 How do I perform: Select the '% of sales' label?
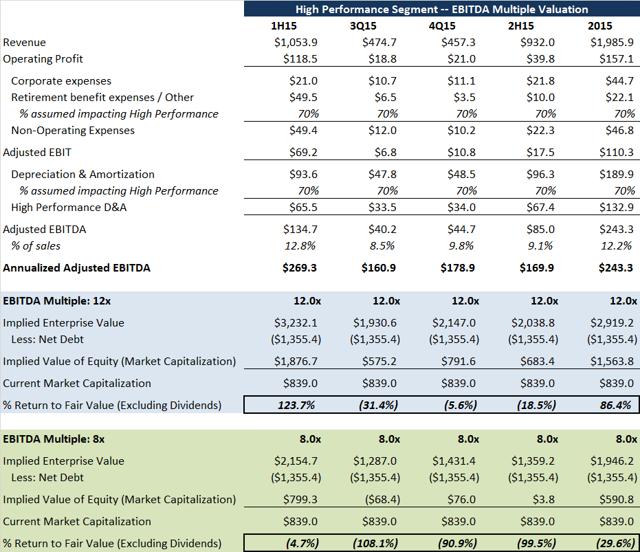[36, 246]
